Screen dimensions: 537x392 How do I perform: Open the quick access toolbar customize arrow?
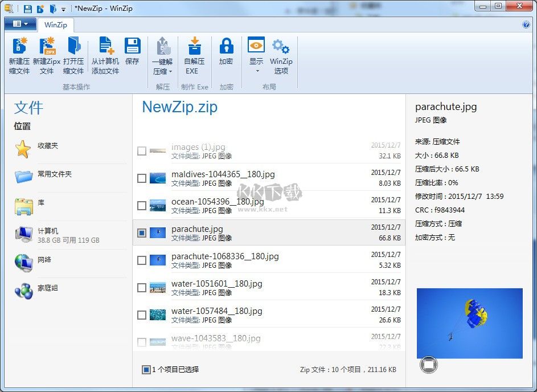coord(64,9)
